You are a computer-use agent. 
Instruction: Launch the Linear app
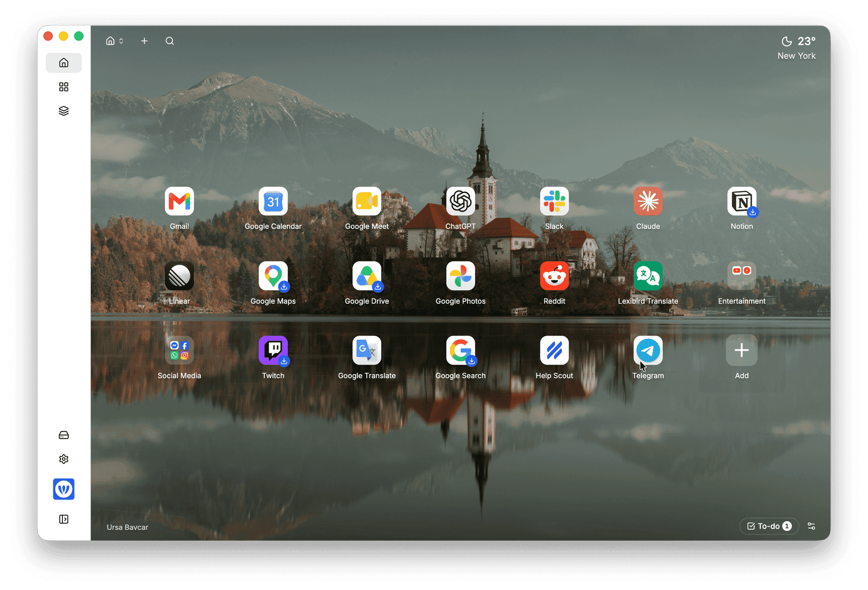[x=179, y=276]
